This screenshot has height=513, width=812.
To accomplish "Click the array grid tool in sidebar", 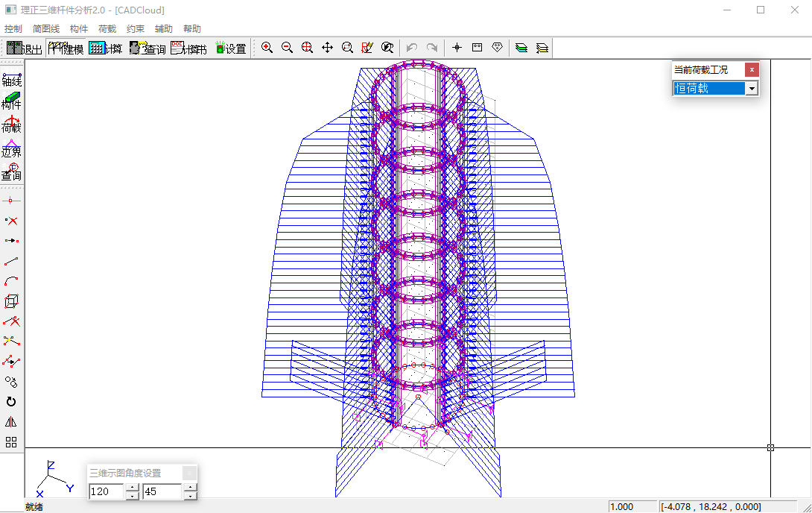I will [x=11, y=442].
